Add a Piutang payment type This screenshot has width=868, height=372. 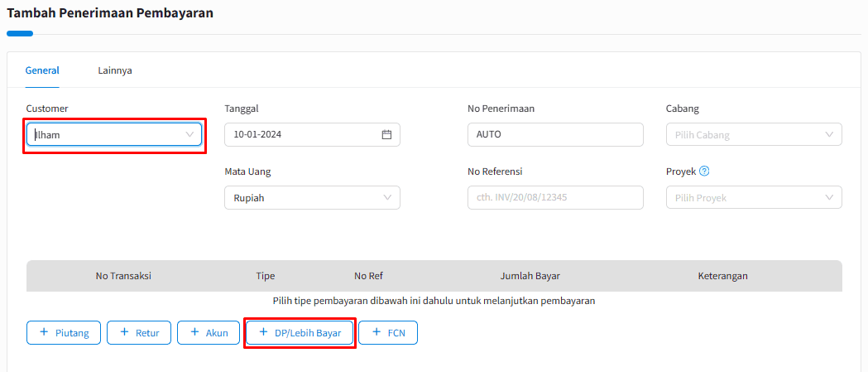pos(64,332)
